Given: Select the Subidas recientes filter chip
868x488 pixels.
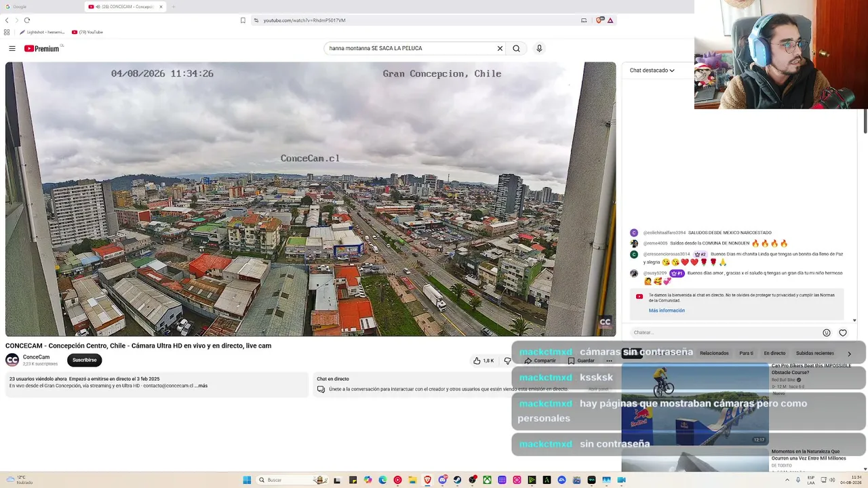Looking at the screenshot, I should coord(815,353).
